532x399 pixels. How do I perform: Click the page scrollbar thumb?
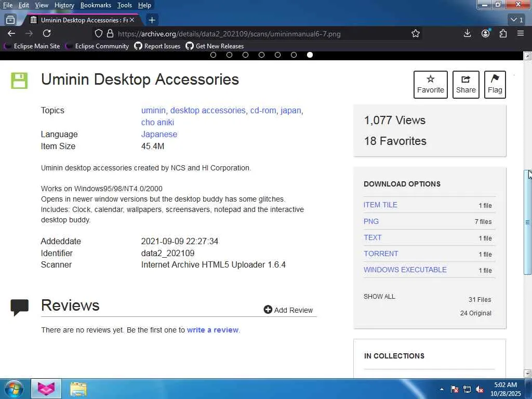click(x=527, y=222)
